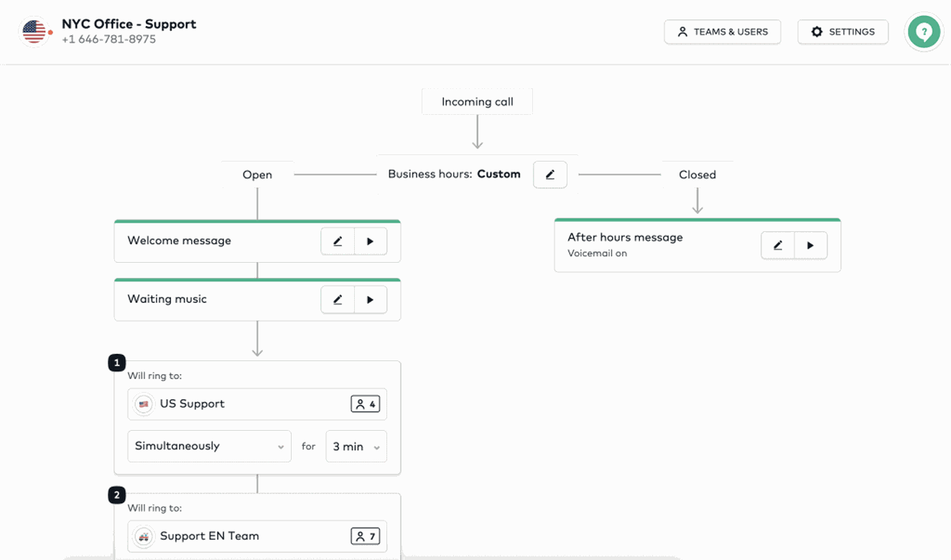Open the Simultaneously ring mode dropdown
Image resolution: width=951 pixels, height=560 pixels.
(x=209, y=446)
